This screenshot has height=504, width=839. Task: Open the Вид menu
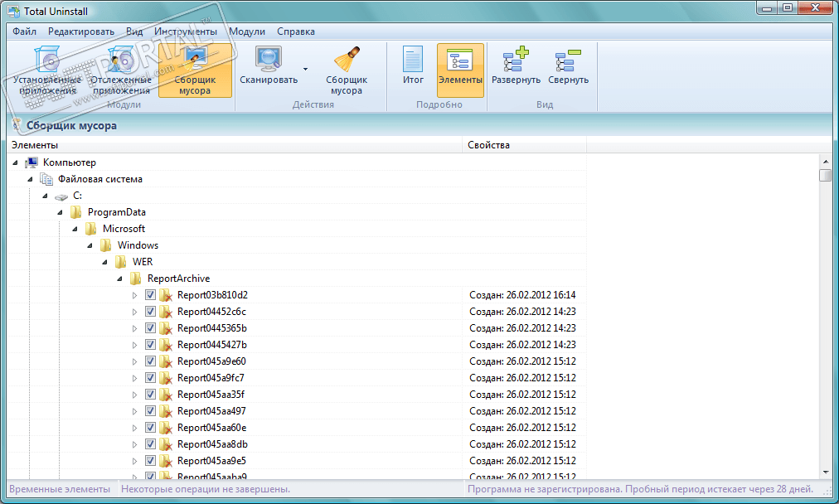[134, 31]
